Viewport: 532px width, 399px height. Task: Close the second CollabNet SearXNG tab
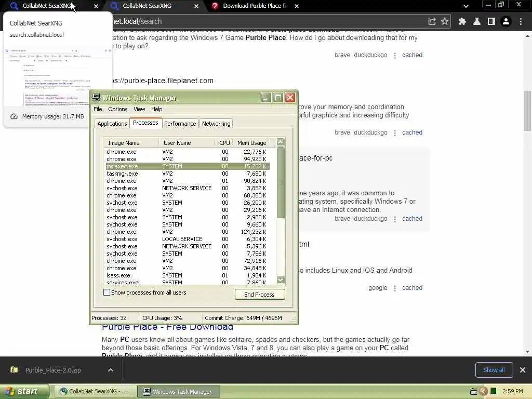pos(196,6)
